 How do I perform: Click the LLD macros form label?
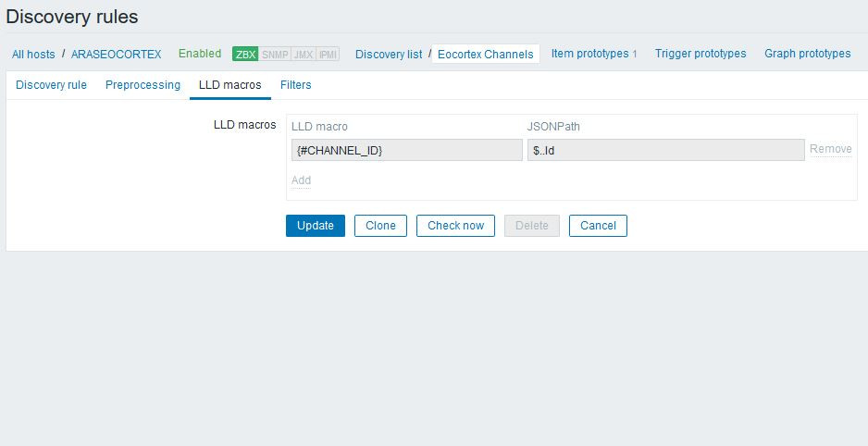[244, 125]
